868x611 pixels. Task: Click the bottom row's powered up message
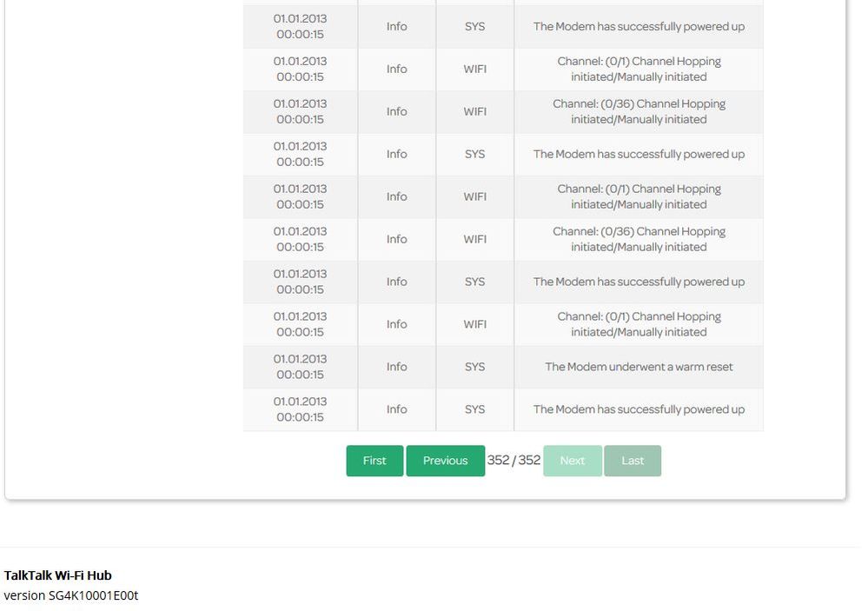(x=639, y=409)
